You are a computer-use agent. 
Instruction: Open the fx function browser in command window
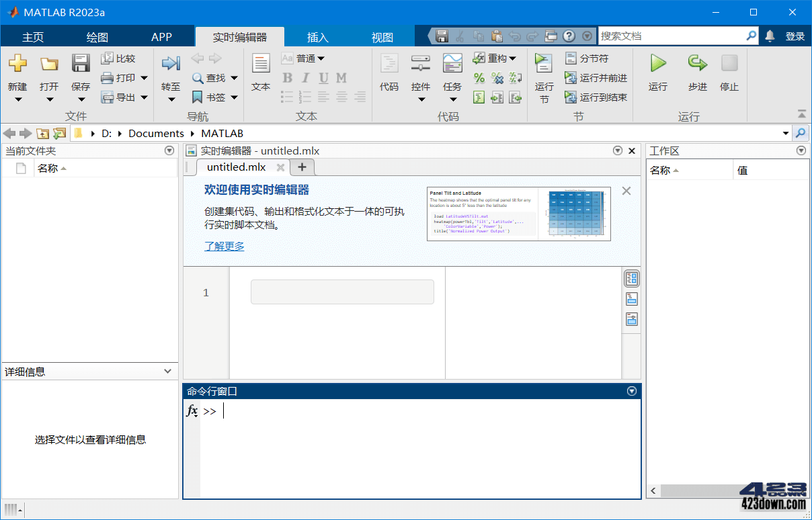(x=192, y=410)
